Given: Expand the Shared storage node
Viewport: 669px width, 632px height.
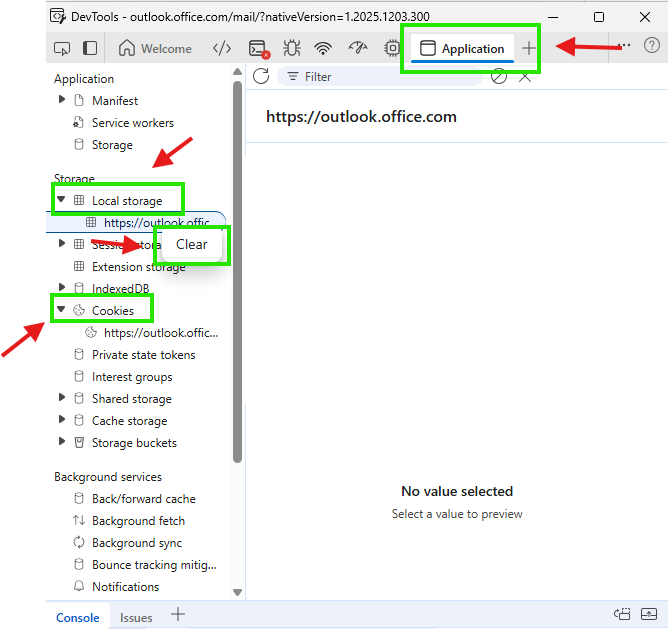Looking at the screenshot, I should [x=62, y=397].
